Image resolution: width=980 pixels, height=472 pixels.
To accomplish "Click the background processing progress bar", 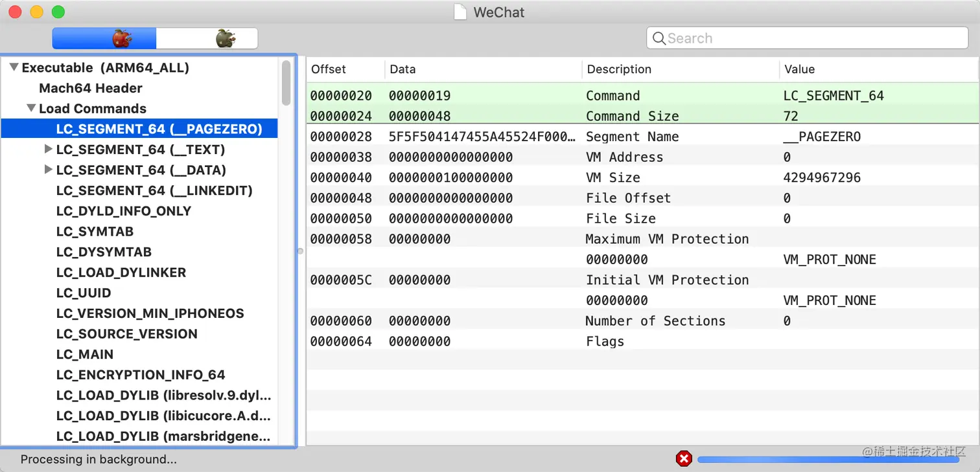I will point(828,459).
